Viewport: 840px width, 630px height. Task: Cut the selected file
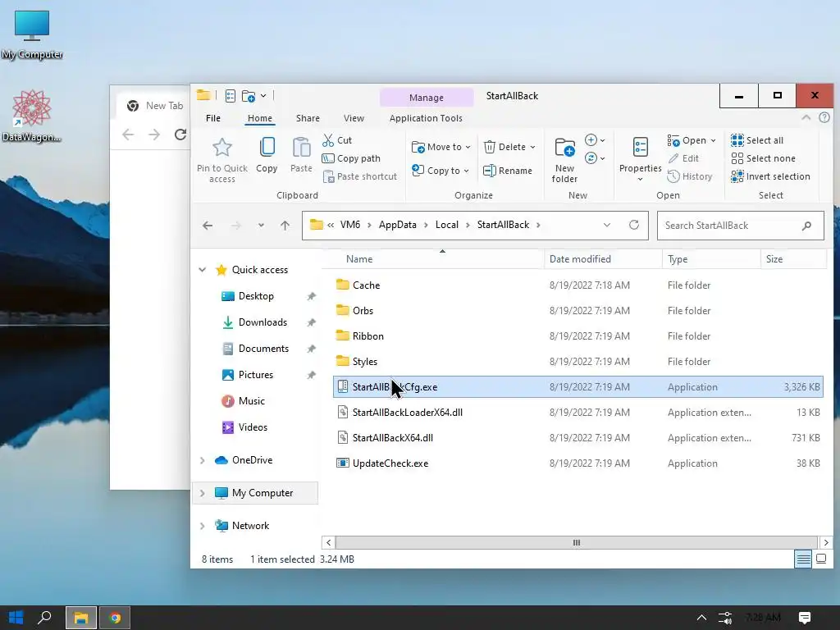(337, 140)
